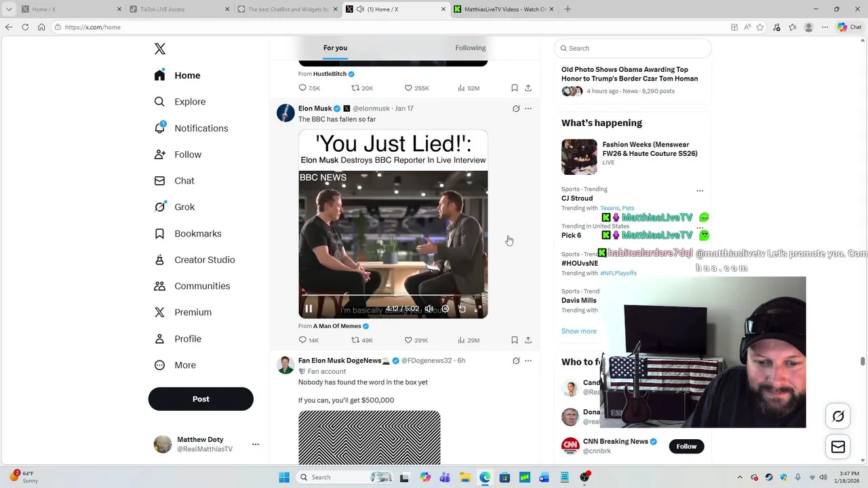The width and height of the screenshot is (868, 488).
Task: Open video settings gear in player
Action: [445, 309]
